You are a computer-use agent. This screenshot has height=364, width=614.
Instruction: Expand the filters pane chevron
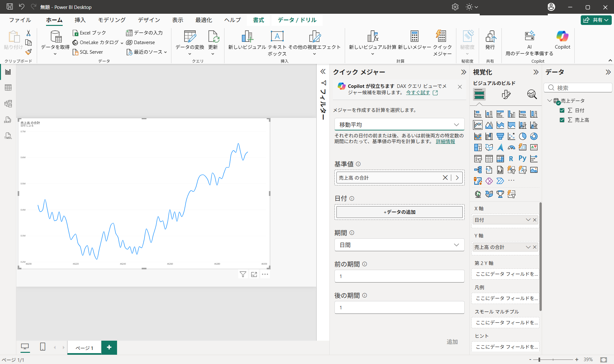pos(323,72)
